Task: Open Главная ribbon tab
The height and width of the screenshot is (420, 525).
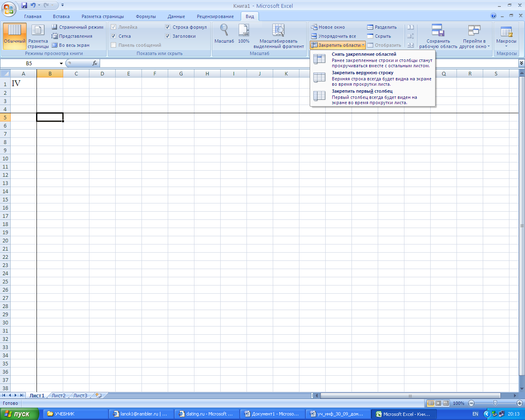Action: pos(33,16)
